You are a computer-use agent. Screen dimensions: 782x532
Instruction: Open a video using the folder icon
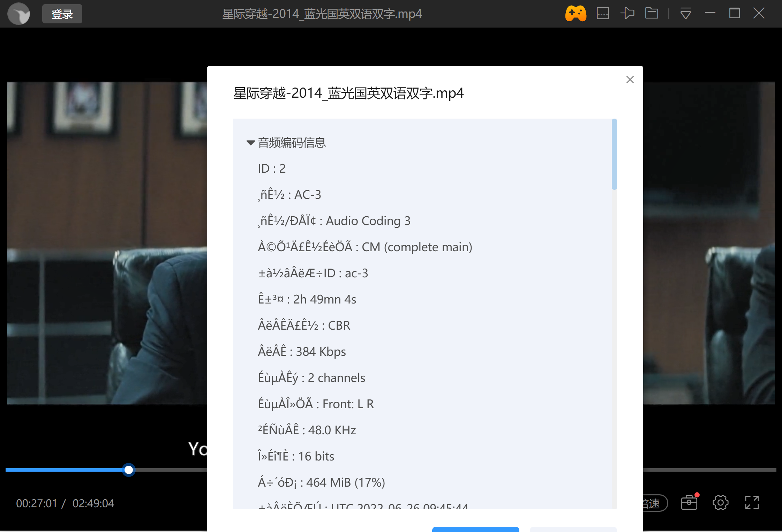[x=652, y=14]
